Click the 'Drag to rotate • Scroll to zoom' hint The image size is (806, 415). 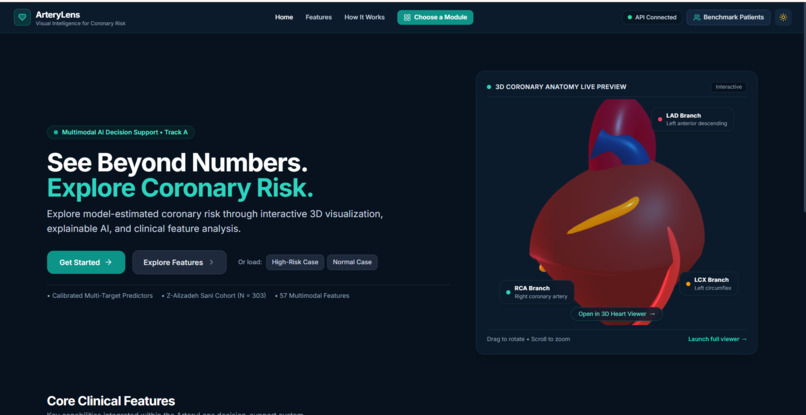[x=528, y=339]
